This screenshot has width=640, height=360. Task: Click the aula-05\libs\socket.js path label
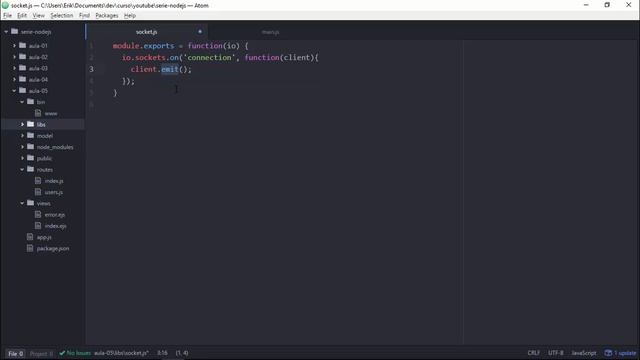[x=121, y=353]
